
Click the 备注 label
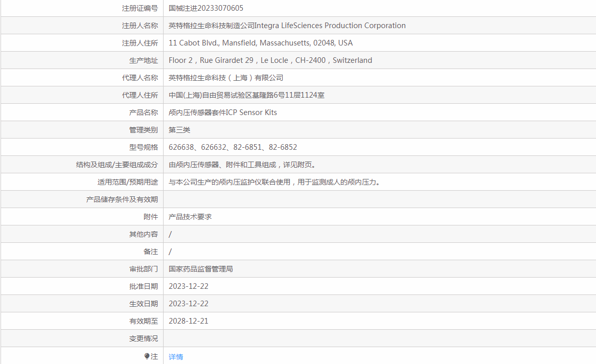(x=150, y=252)
